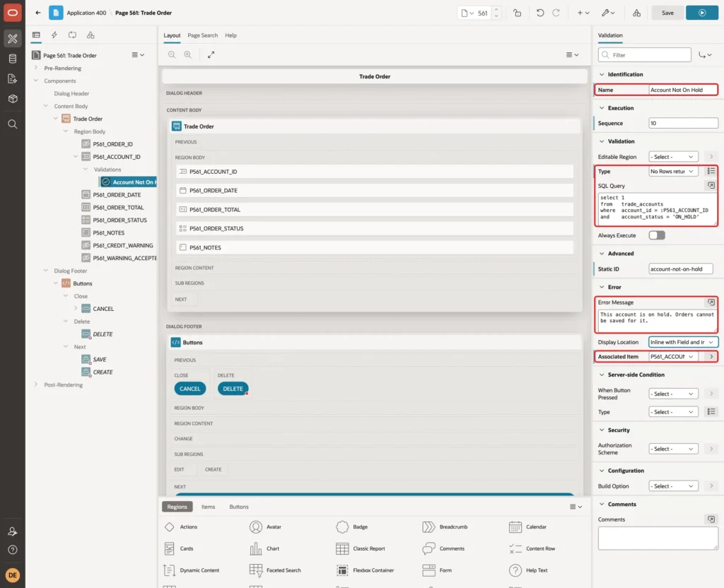Collapse the Identification section
Screen dimensions: 724x588
coord(602,74)
